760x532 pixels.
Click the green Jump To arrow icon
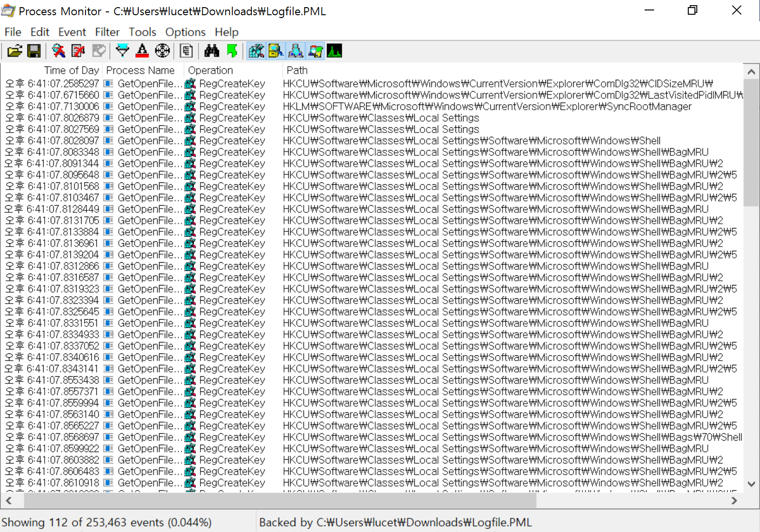(232, 51)
